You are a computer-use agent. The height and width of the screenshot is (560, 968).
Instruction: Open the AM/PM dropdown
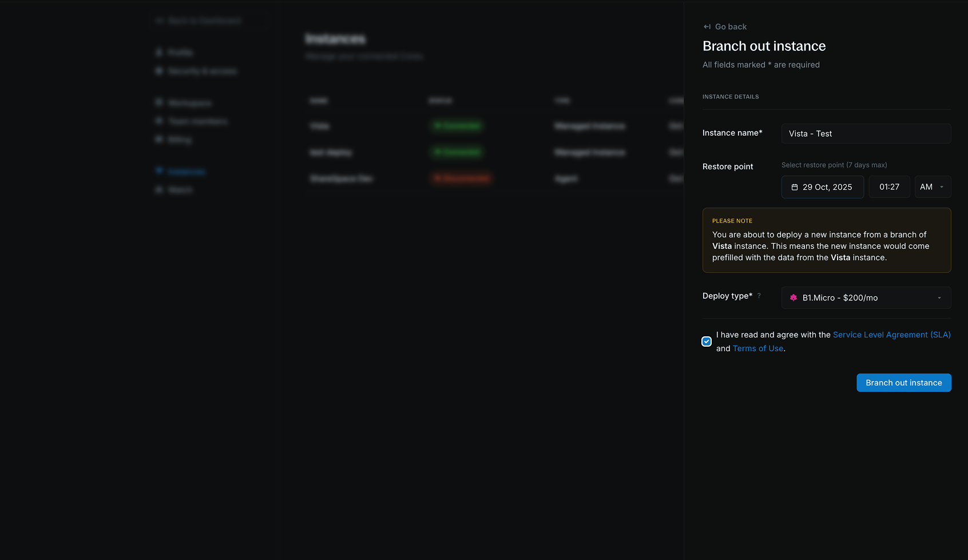933,186
